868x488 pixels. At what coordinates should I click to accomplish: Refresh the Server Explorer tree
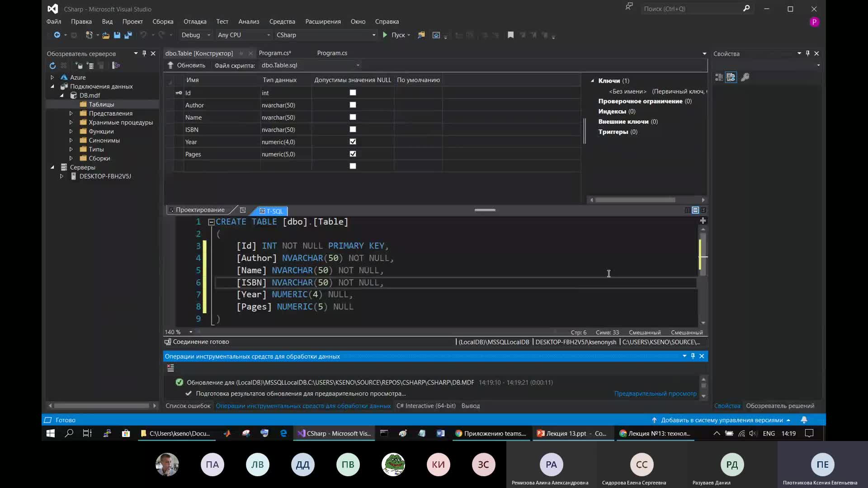(52, 66)
